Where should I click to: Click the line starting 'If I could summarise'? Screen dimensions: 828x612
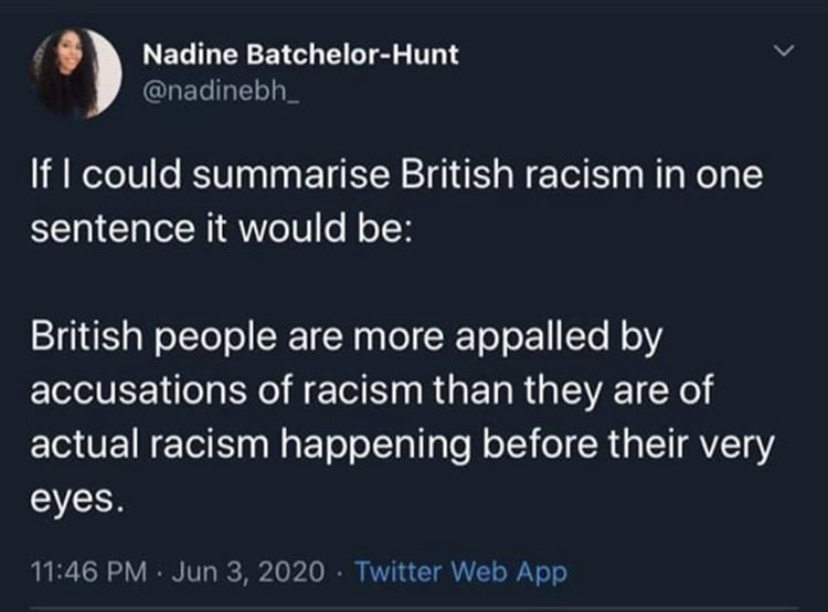400,177
